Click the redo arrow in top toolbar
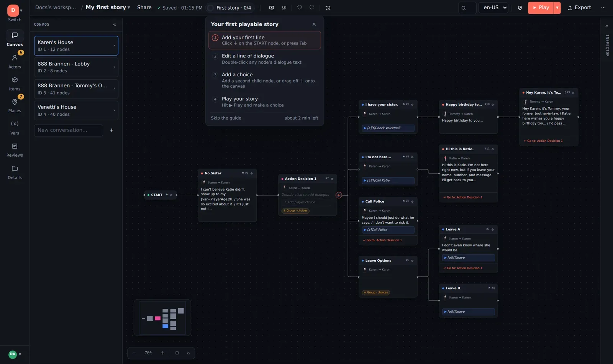 [x=312, y=8]
